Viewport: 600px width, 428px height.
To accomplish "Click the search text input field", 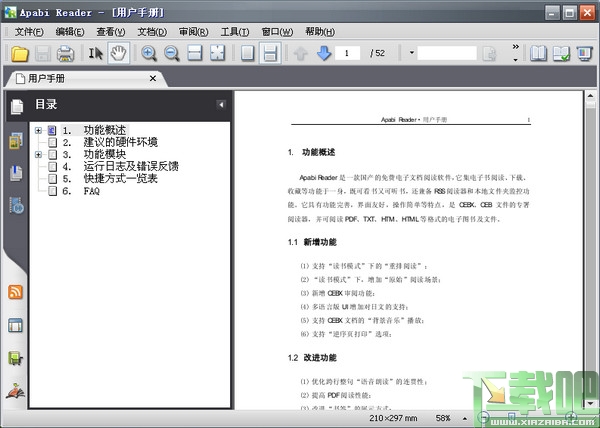I will click(x=447, y=53).
